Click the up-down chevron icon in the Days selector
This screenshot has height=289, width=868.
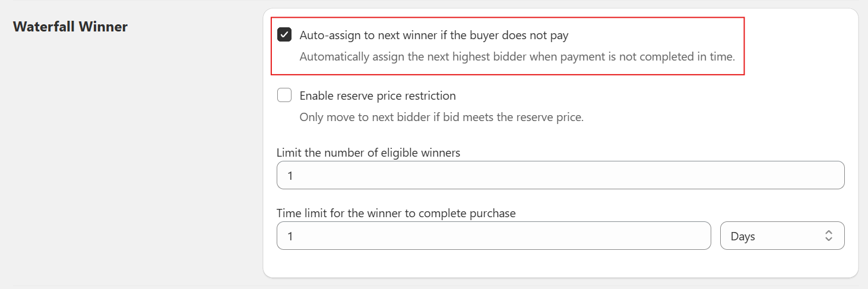(x=828, y=236)
